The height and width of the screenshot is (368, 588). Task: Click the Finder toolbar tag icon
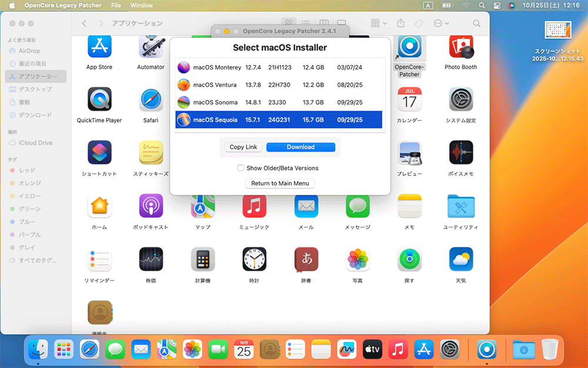[x=419, y=24]
